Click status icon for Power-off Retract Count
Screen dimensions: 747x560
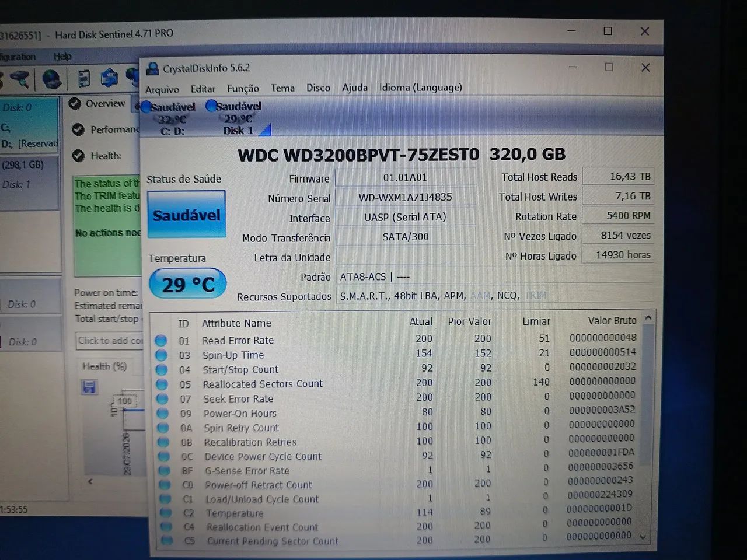point(165,485)
